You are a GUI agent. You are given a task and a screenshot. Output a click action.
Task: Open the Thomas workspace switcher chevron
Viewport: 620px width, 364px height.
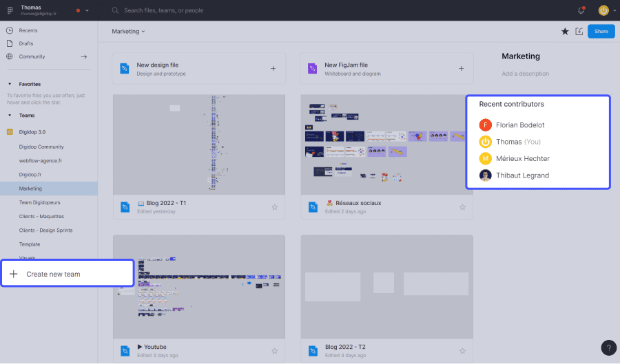click(x=87, y=10)
